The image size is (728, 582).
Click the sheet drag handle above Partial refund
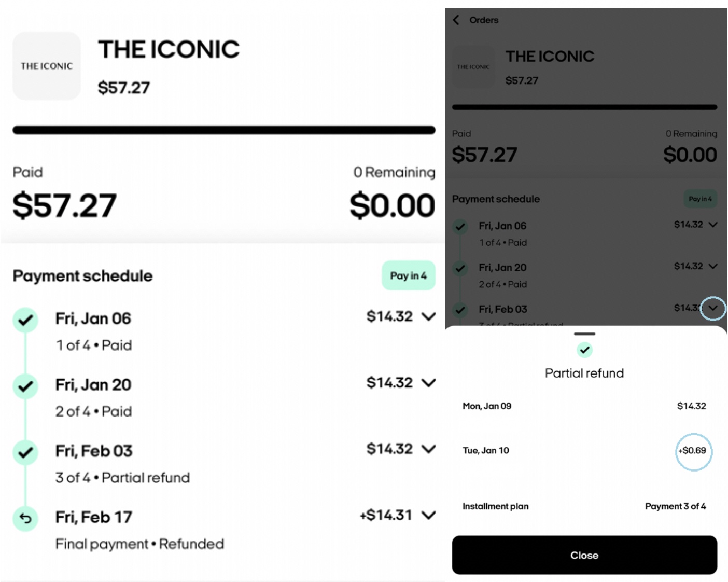tap(584, 334)
